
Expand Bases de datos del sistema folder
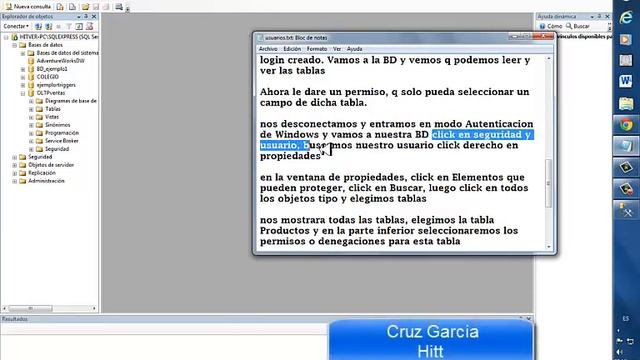point(23,53)
